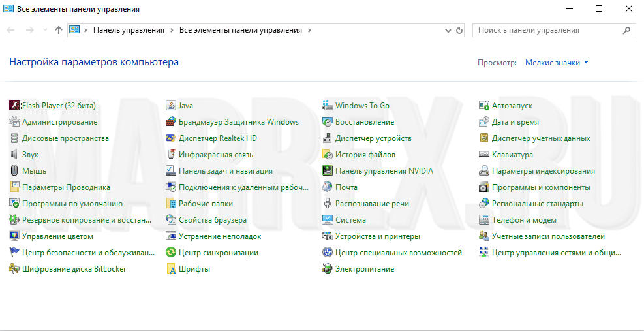
Task: Click the control panel icon in address bar
Action: tap(74, 30)
